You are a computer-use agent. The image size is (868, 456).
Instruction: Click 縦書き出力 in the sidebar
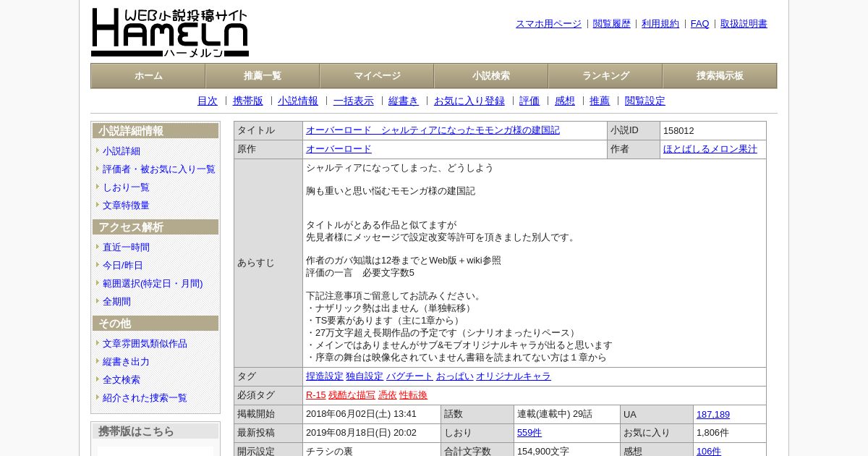(126, 362)
